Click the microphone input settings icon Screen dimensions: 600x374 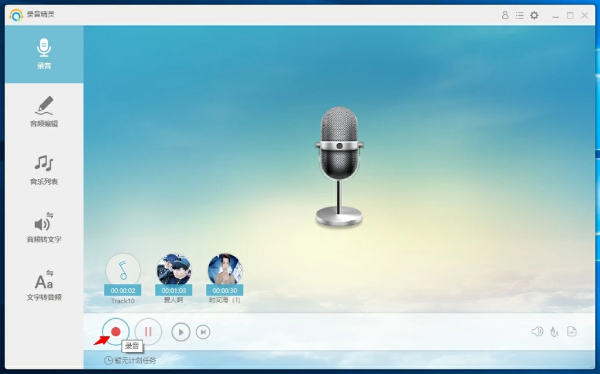pos(554,332)
